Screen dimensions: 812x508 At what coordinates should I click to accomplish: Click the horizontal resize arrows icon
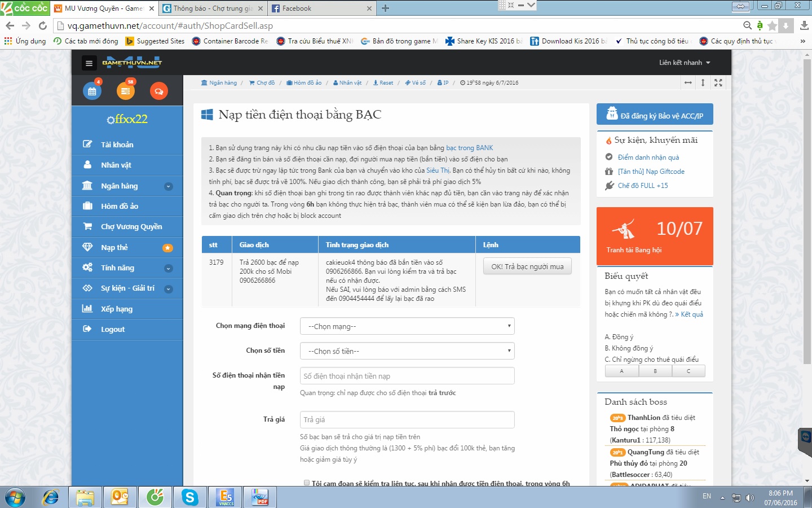[x=688, y=83]
